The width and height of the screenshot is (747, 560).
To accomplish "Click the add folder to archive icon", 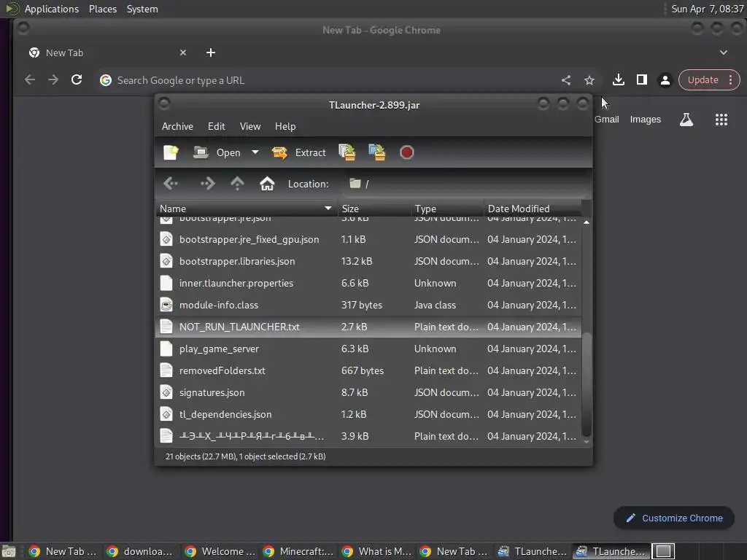I will (x=377, y=152).
